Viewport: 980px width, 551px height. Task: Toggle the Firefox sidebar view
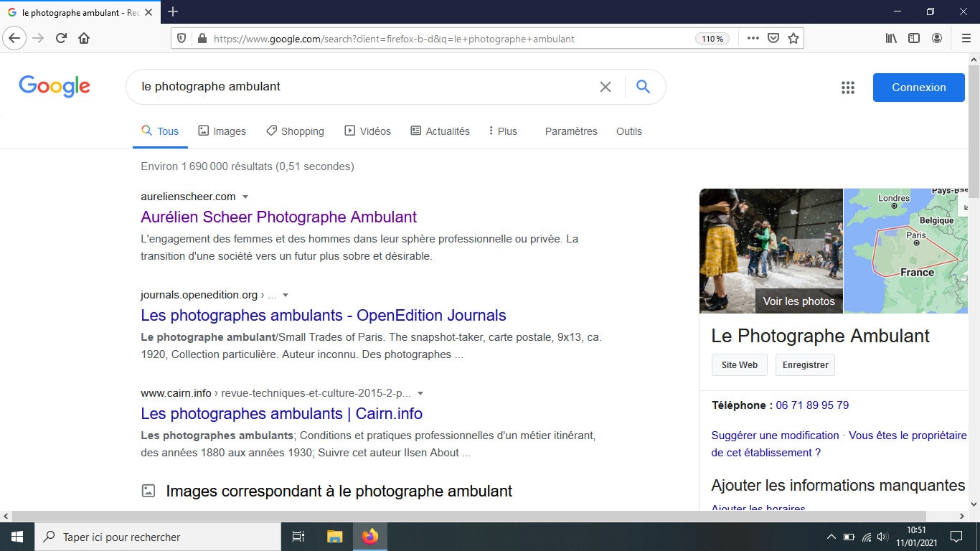[914, 38]
